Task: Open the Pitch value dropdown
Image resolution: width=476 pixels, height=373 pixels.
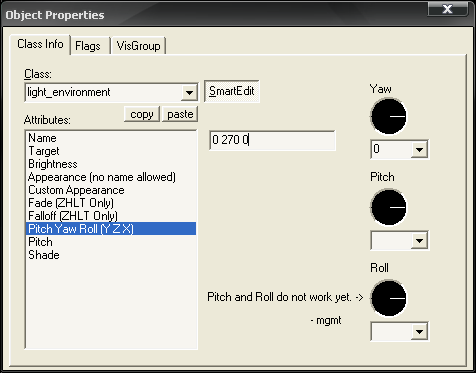Action: pyautogui.click(x=419, y=240)
